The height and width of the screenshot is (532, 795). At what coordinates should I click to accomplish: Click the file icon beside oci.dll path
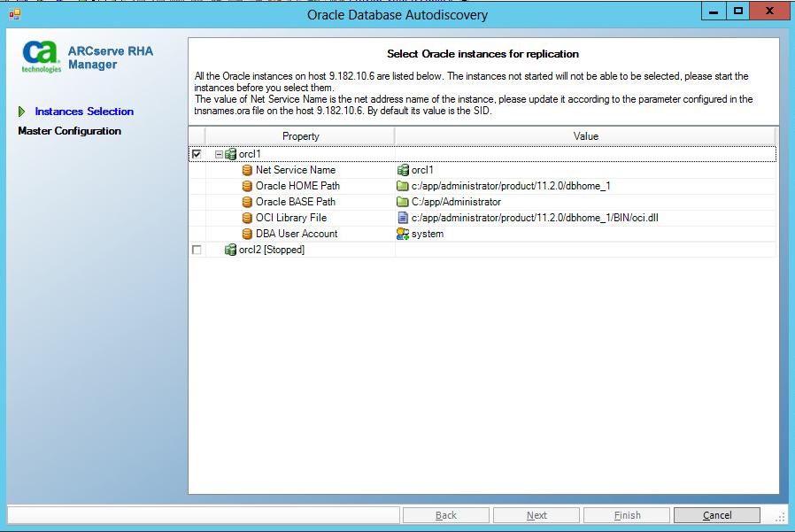[403, 218]
